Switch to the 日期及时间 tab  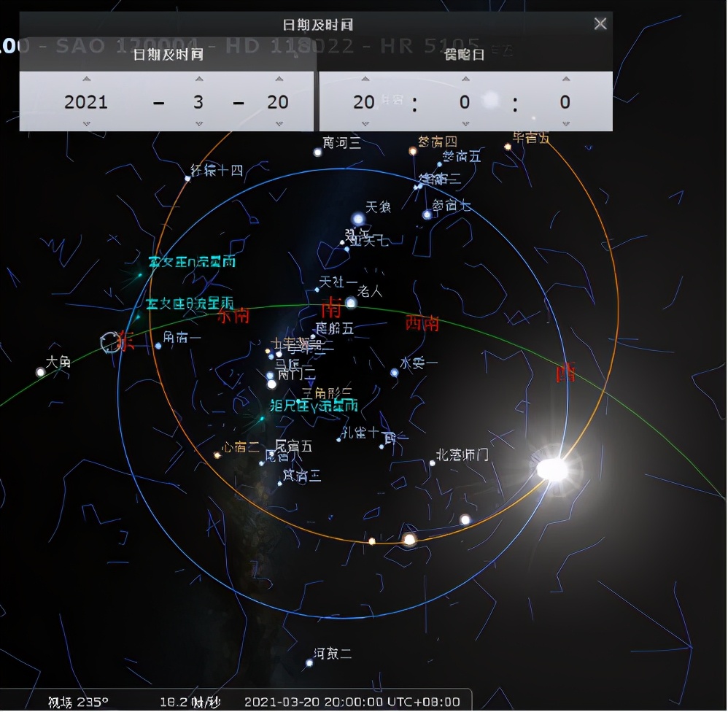[x=168, y=54]
